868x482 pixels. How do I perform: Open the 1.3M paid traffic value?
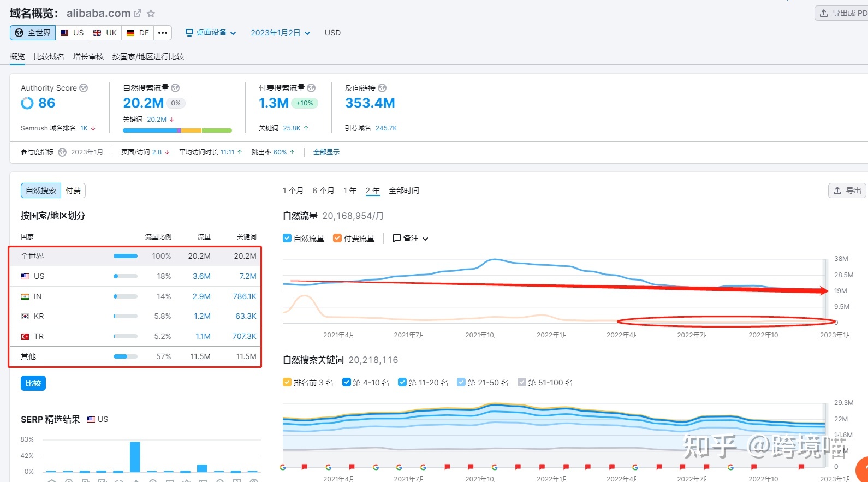[x=274, y=103]
